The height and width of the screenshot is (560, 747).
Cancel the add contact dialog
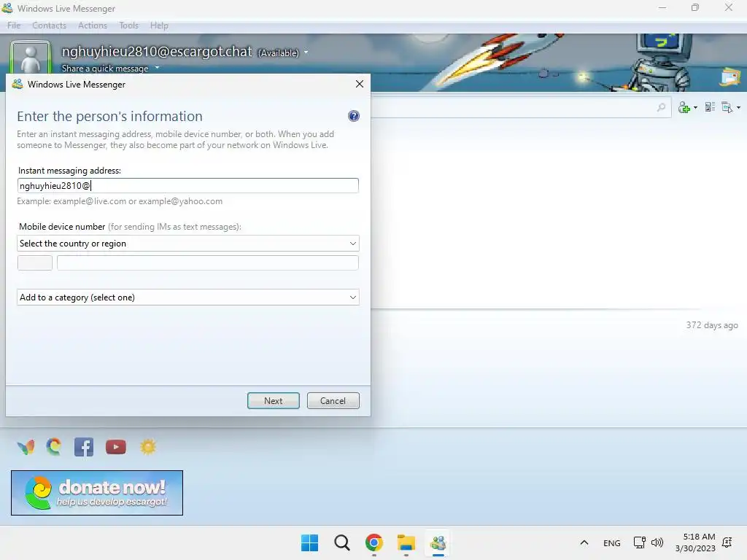pyautogui.click(x=333, y=401)
